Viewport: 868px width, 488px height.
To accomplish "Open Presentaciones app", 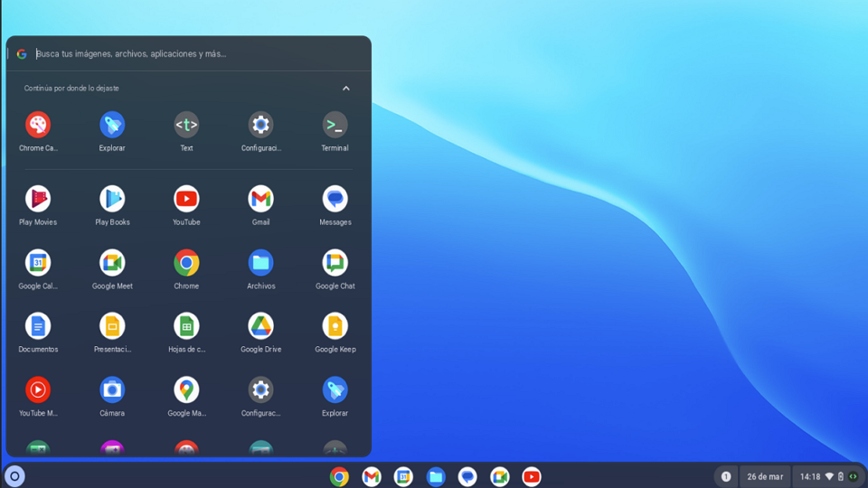I will (112, 326).
